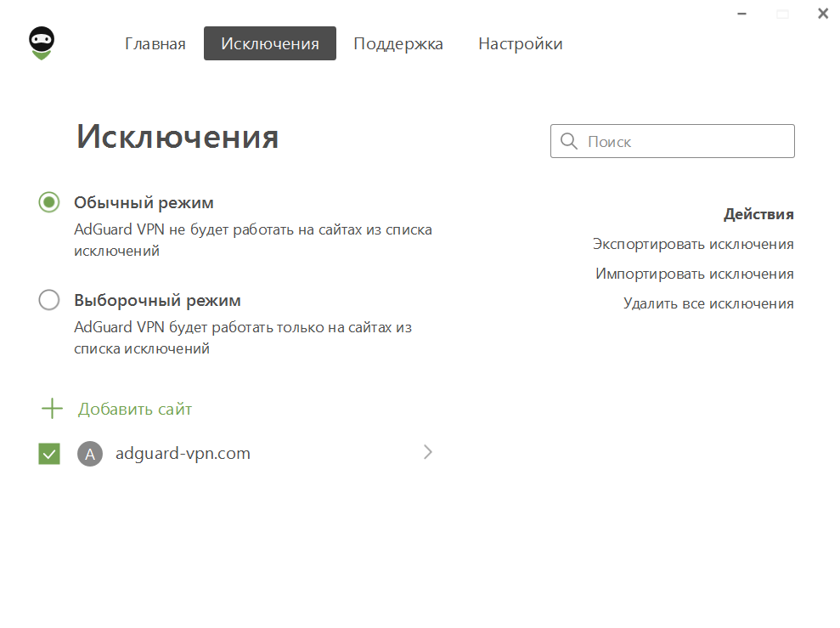The image size is (840, 628).
Task: Click the Выборочный режим label
Action: (157, 300)
